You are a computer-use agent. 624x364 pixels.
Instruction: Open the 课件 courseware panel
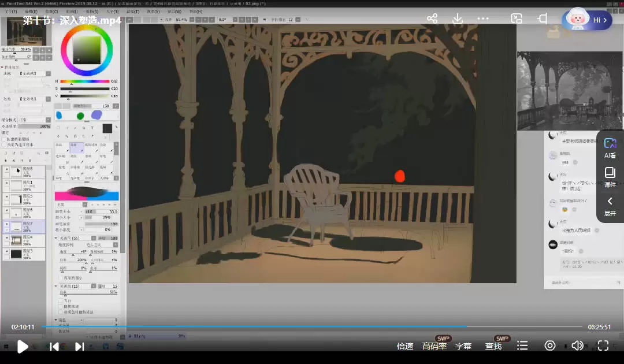click(610, 177)
